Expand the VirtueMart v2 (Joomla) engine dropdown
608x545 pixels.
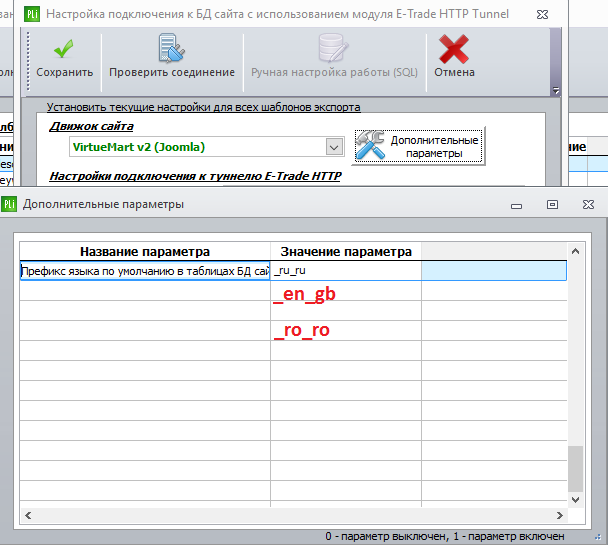[x=334, y=147]
